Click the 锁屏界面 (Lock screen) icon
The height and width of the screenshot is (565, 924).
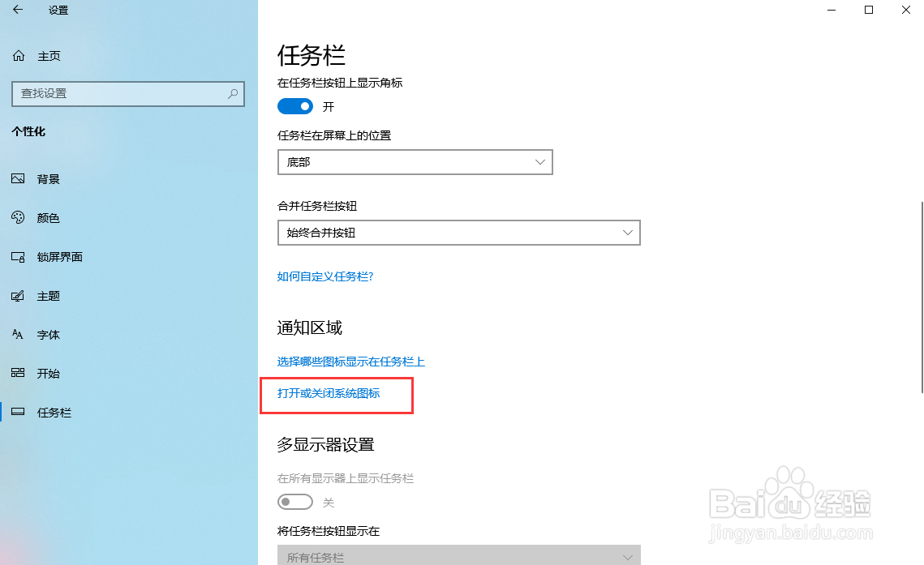tap(18, 256)
